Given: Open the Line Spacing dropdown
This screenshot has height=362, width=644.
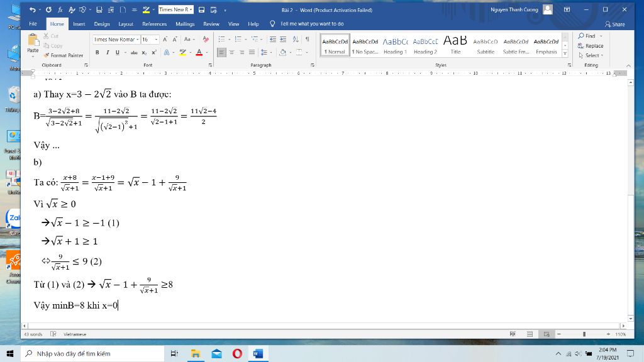Looking at the screenshot, I should coord(266,53).
